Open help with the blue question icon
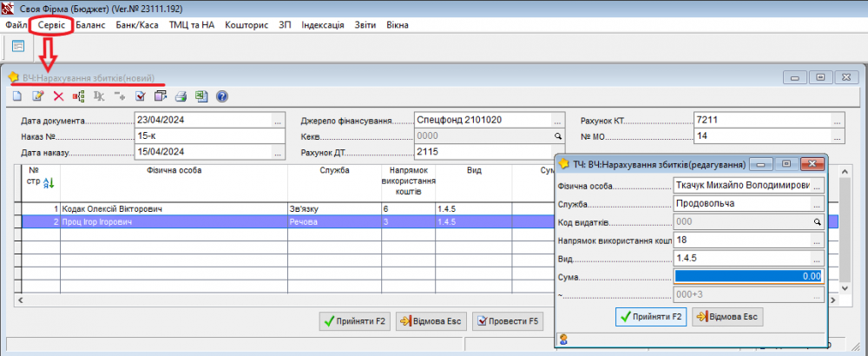 point(221,96)
